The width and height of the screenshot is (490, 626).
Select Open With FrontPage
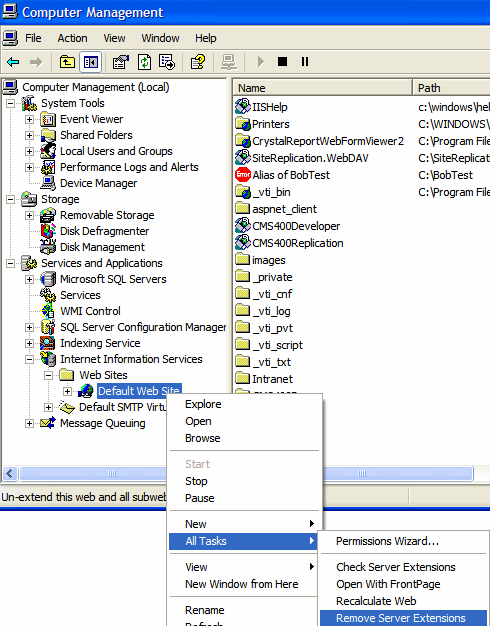pyautogui.click(x=404, y=584)
